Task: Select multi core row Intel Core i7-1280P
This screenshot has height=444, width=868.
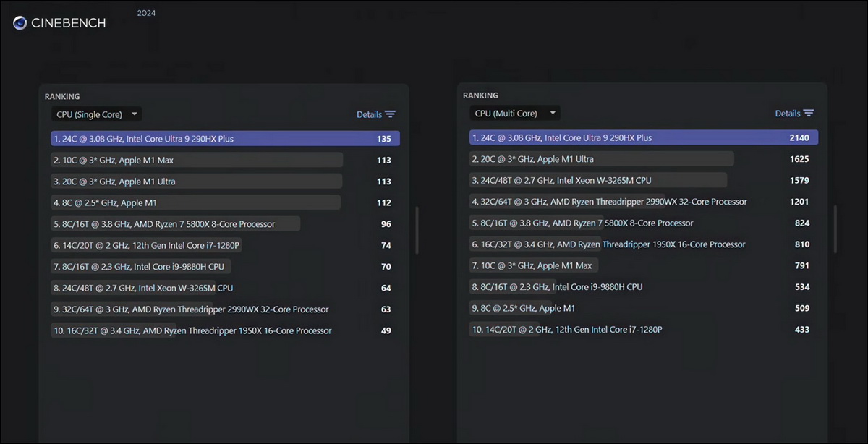Action: [644, 330]
